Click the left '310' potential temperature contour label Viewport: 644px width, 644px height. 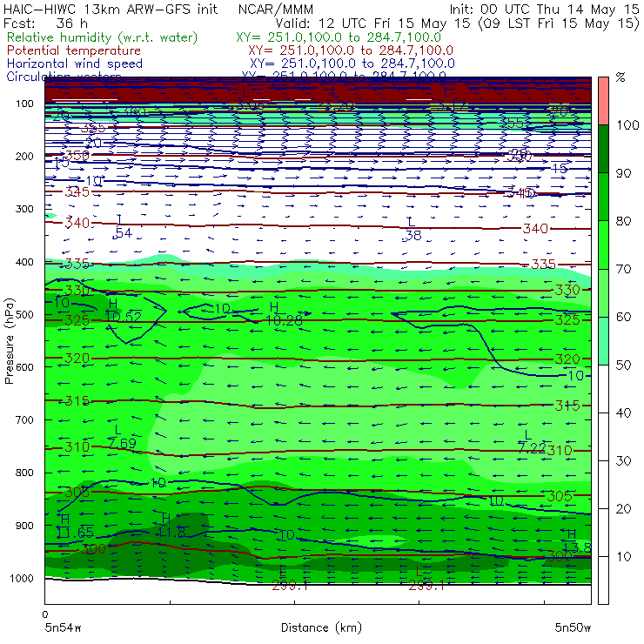coord(77,446)
